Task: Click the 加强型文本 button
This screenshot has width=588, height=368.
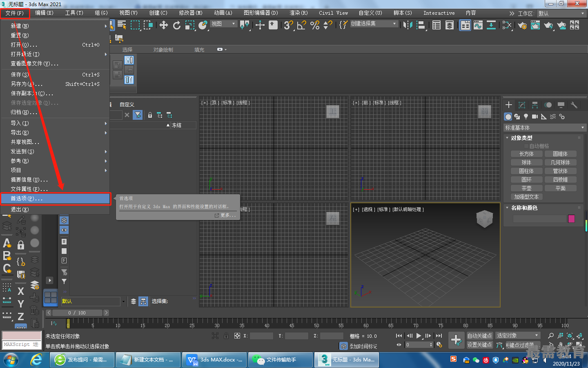Action: [526, 197]
